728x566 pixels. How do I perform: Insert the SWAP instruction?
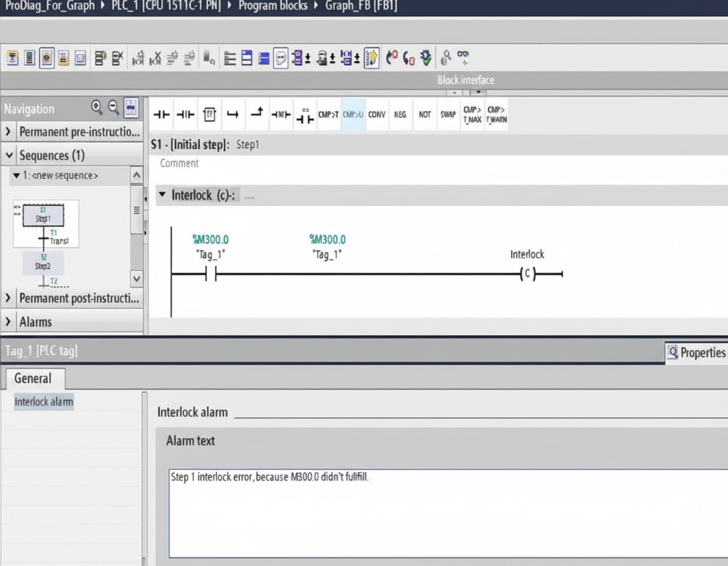pyautogui.click(x=448, y=114)
